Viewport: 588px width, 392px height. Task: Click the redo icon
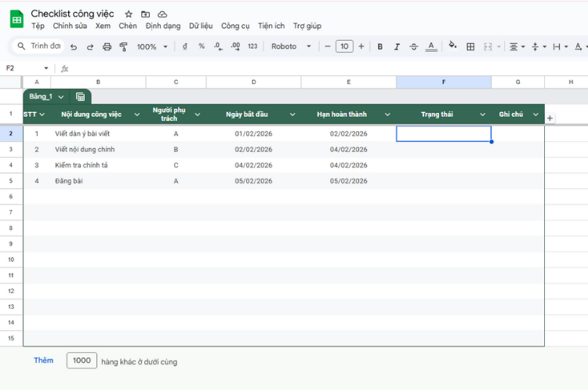90,46
